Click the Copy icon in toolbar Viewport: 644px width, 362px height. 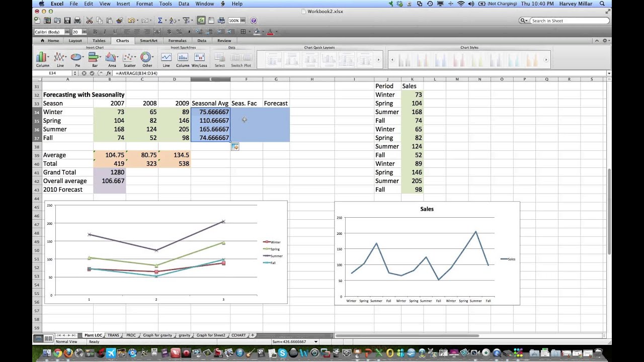[x=99, y=21]
